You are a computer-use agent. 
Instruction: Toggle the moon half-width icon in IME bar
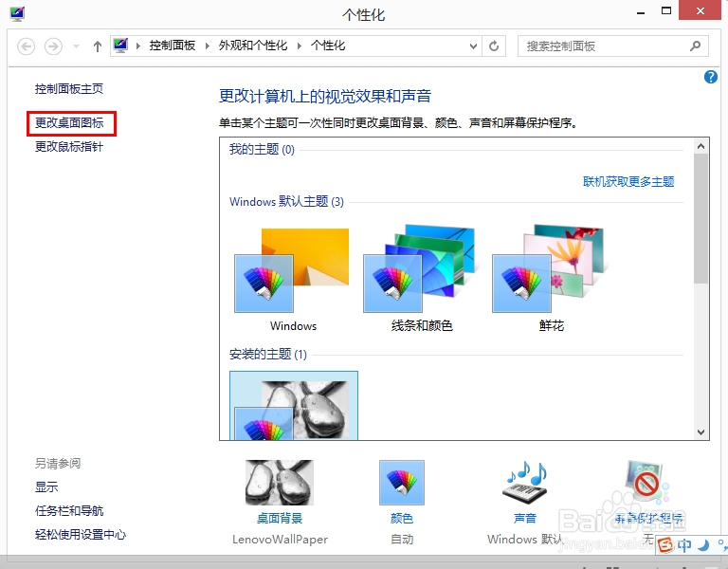click(x=703, y=545)
